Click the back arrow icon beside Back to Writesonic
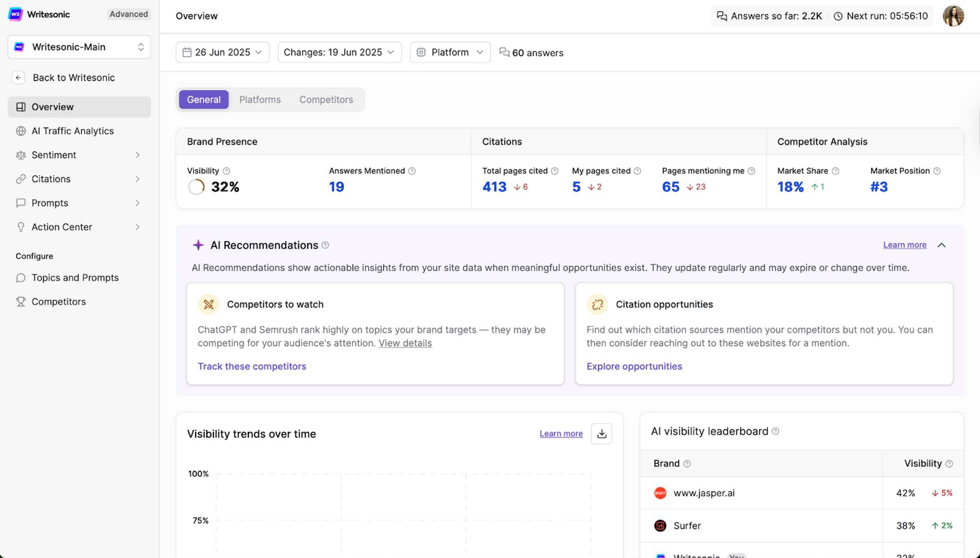 coord(18,78)
